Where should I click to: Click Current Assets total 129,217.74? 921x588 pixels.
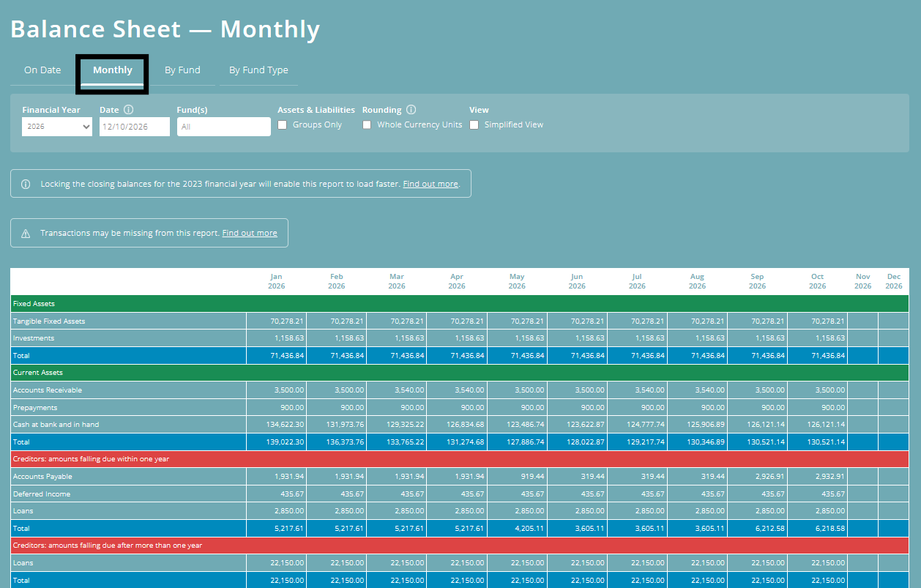[644, 442]
